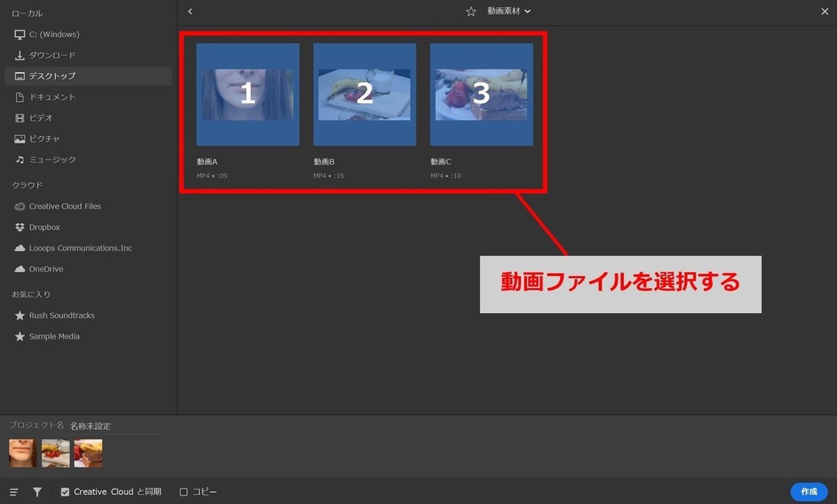Go back using the arrow at top left
The image size is (837, 504).
pos(189,11)
